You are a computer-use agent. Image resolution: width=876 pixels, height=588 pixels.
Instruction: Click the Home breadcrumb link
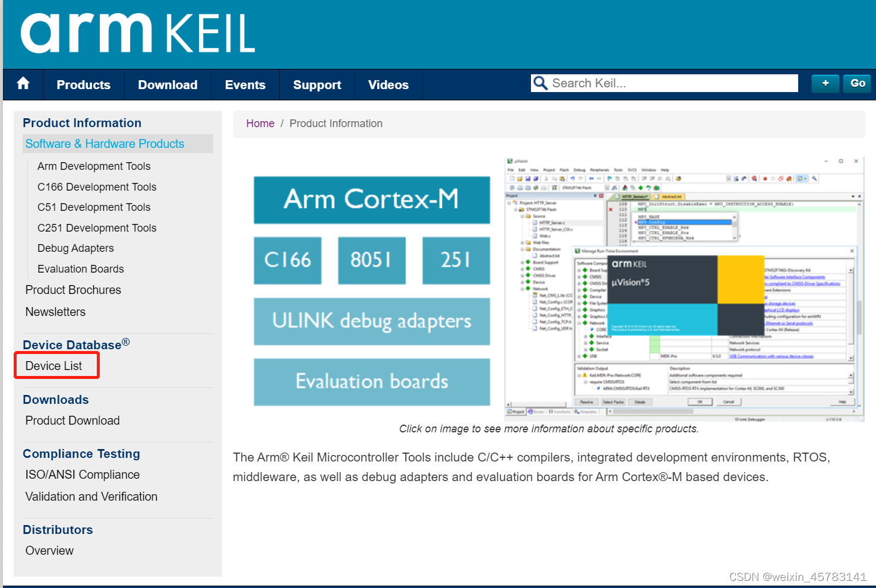coord(260,123)
